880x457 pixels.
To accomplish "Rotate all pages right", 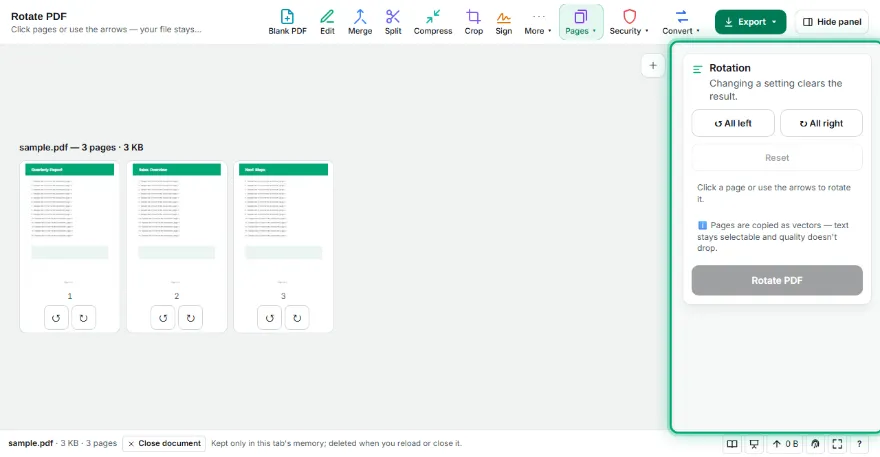I will coord(821,123).
